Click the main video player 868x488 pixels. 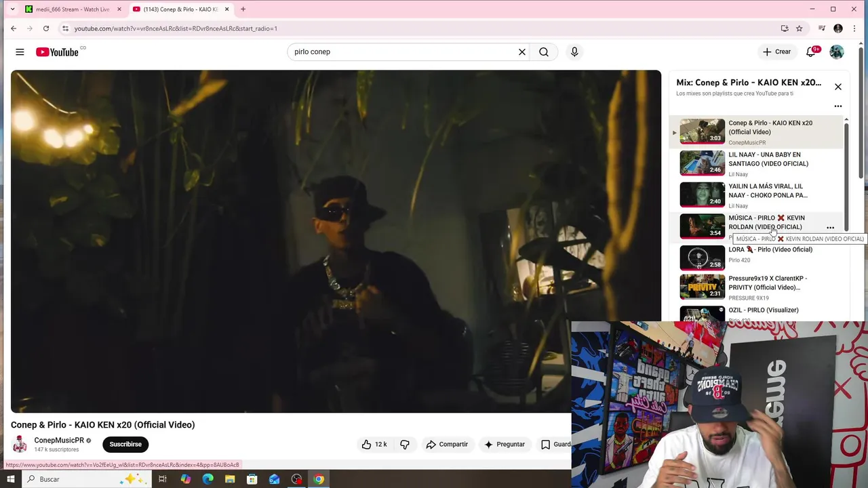coord(336,241)
